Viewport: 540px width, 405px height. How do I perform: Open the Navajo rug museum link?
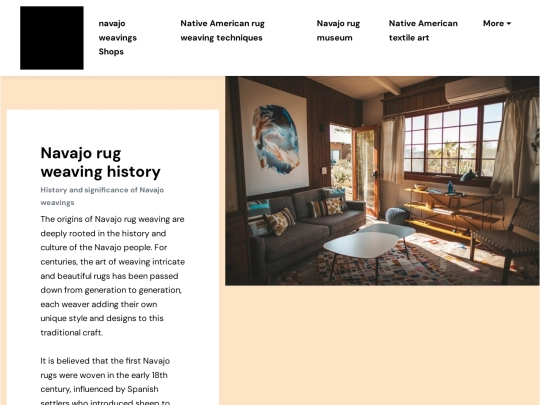pos(338,30)
